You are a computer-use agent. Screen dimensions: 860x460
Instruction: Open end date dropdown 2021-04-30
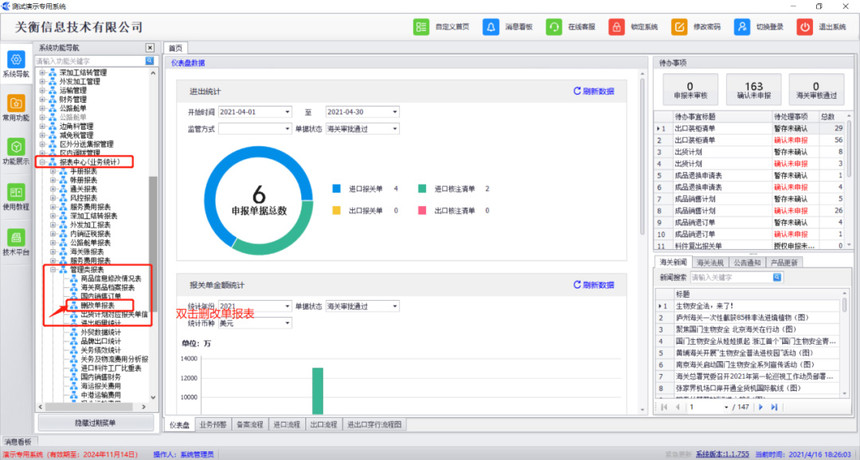click(x=395, y=112)
